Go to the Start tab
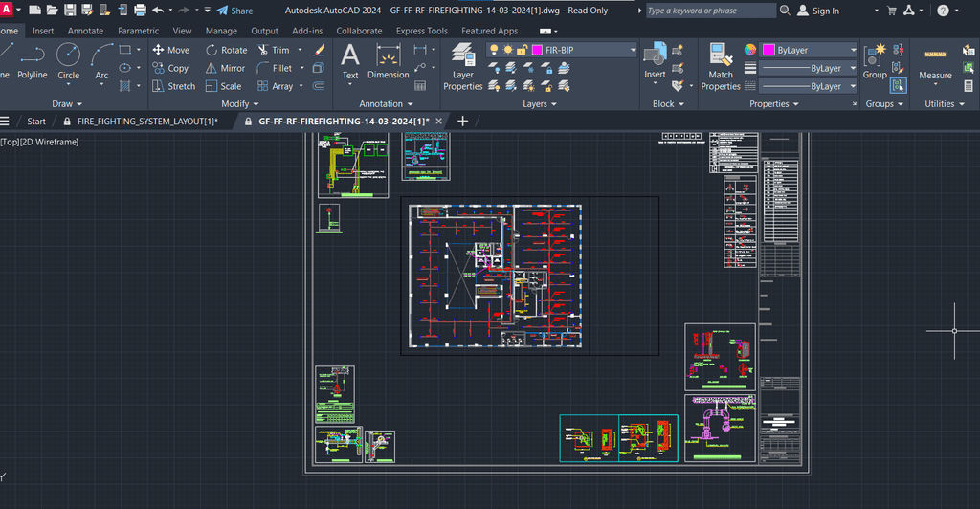This screenshot has height=509, width=980. (36, 122)
